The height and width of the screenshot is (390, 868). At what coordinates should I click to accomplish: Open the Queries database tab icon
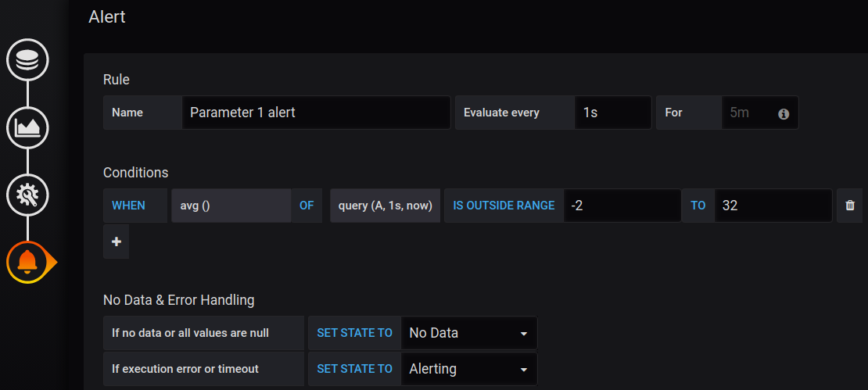click(27, 59)
